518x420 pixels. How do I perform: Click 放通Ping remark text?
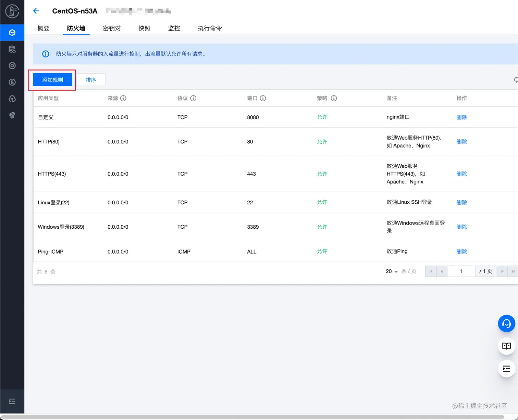(397, 251)
